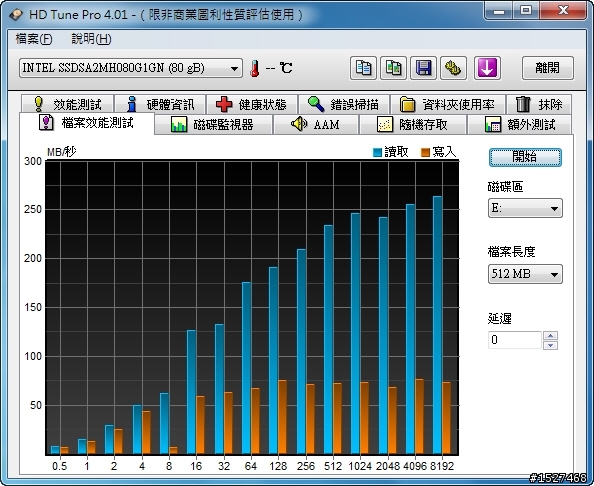Click the HD Tune title bar app icon
Viewport: 594px width, 486px height.
point(16,14)
